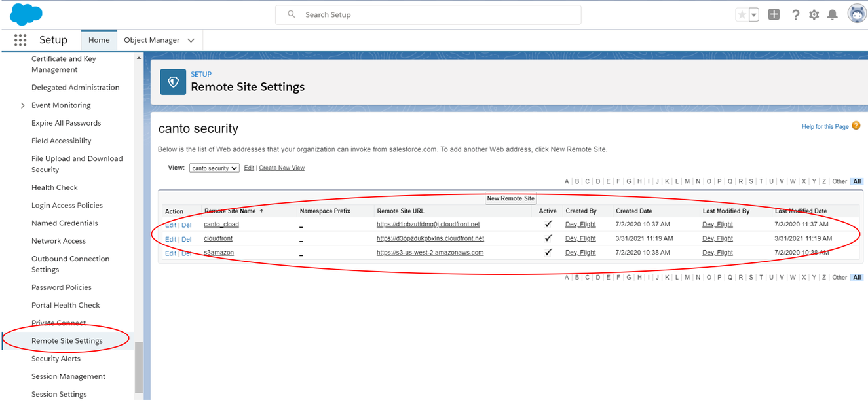Open File Upload and Download Security

pos(77,164)
